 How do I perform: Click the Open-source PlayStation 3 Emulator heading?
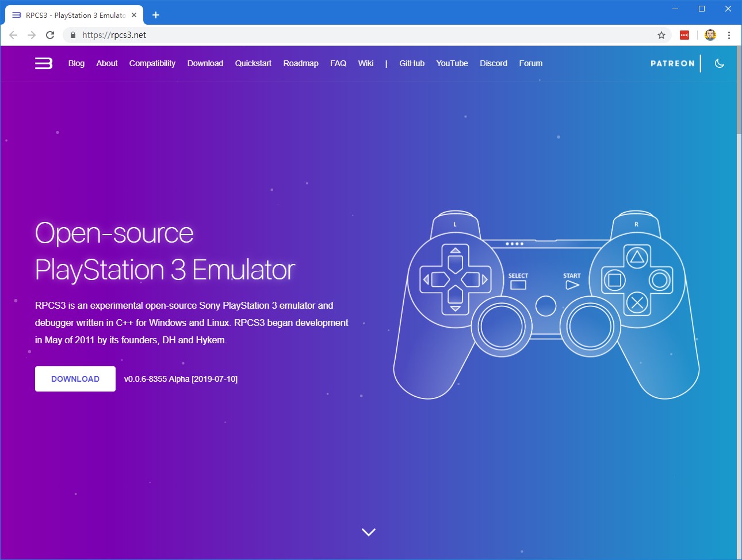point(165,251)
